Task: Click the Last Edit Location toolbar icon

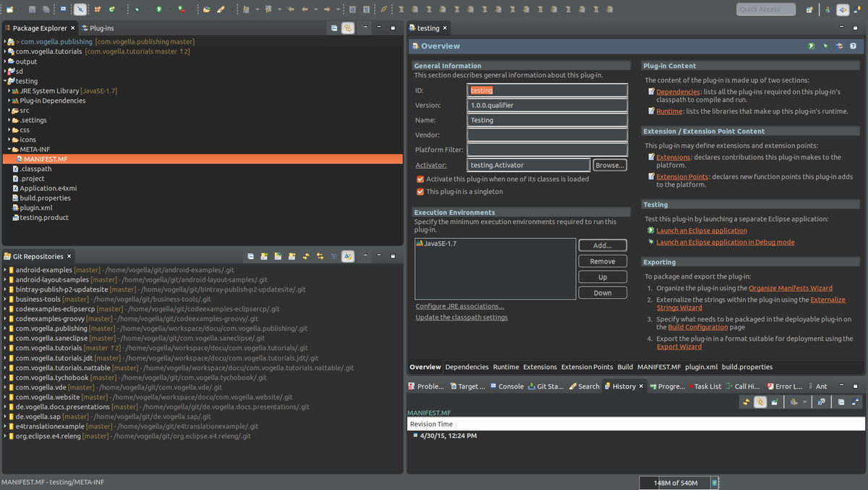Action: [290, 9]
